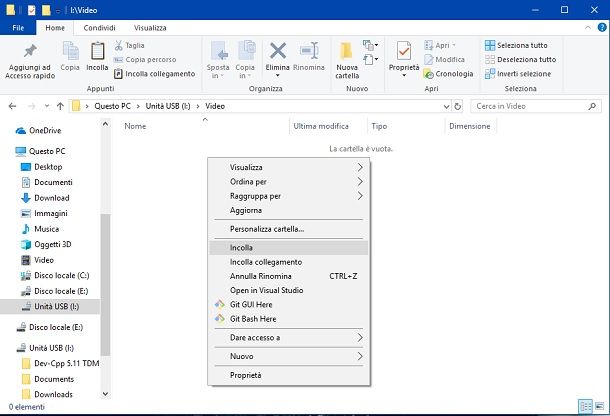Image resolution: width=610 pixels, height=416 pixels.
Task: Expand the address bar history dropdown
Action: tap(447, 106)
